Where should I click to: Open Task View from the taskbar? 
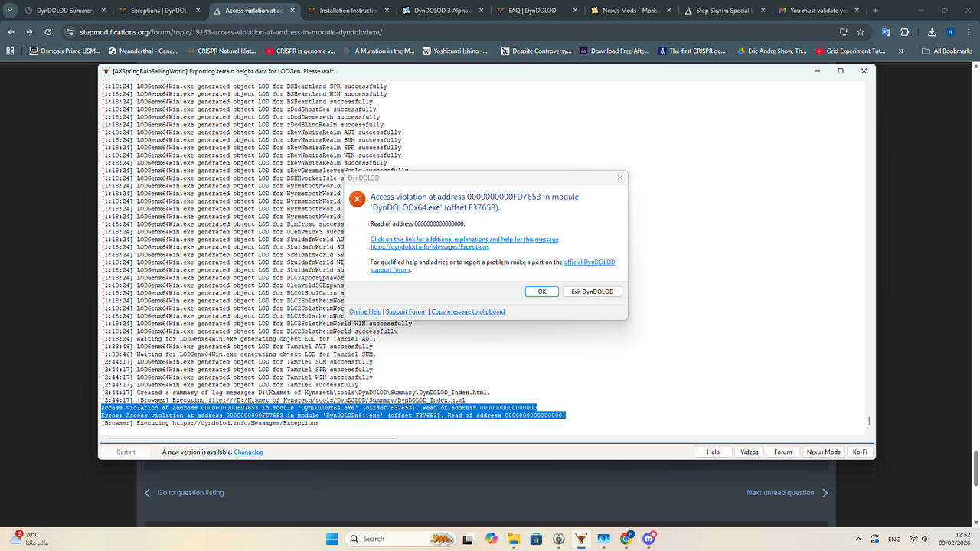tap(470, 539)
